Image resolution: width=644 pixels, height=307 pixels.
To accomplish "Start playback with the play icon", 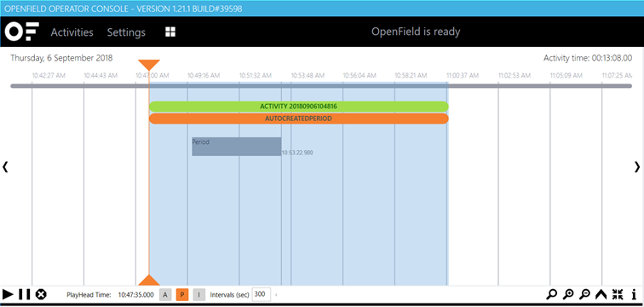I will 8,294.
